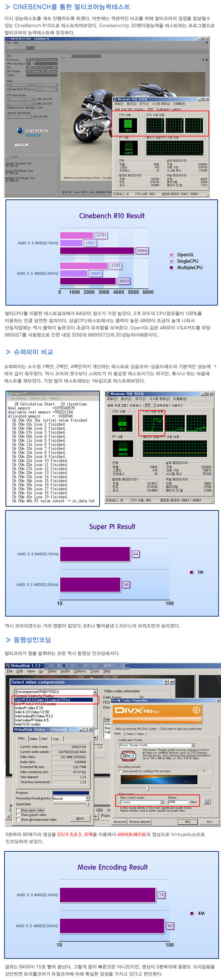Open VirtualDub Tools menu
221x980 pixels.
(x=95, y=671)
